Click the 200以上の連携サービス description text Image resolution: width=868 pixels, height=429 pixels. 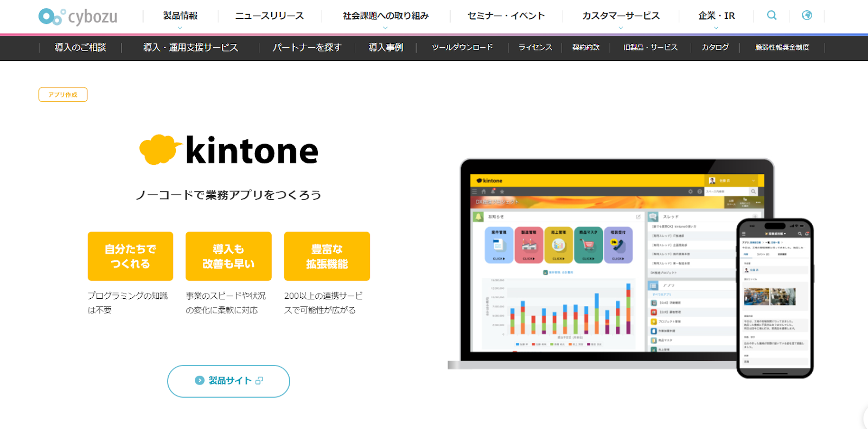[324, 303]
